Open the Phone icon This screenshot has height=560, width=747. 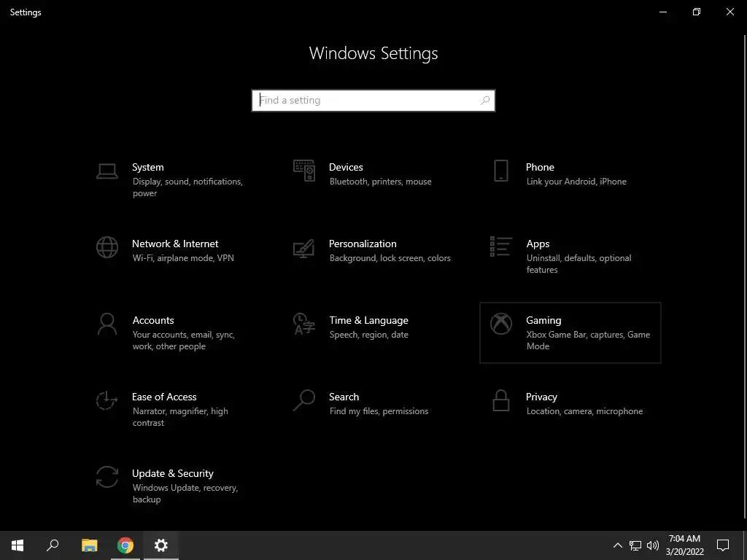(500, 171)
